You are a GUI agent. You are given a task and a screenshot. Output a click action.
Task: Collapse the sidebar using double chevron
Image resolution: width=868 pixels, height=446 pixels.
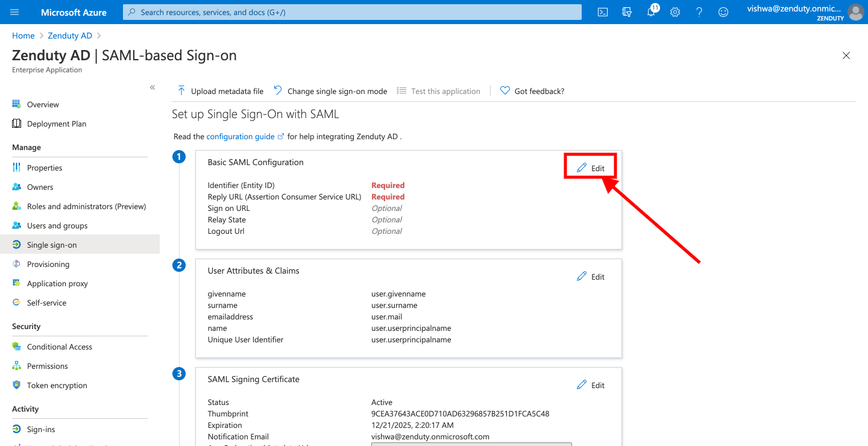[x=153, y=87]
